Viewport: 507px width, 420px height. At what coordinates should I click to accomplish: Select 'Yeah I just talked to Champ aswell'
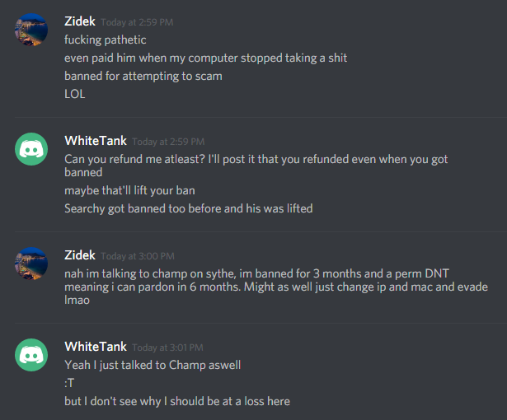[x=153, y=365]
